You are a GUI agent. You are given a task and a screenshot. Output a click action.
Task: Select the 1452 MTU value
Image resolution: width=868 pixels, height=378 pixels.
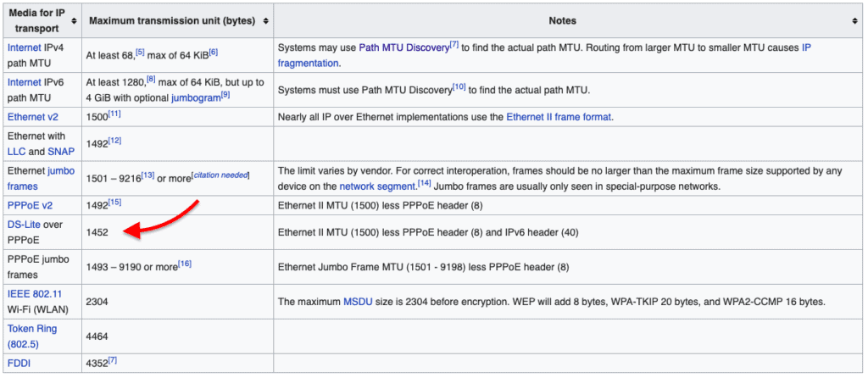[97, 232]
